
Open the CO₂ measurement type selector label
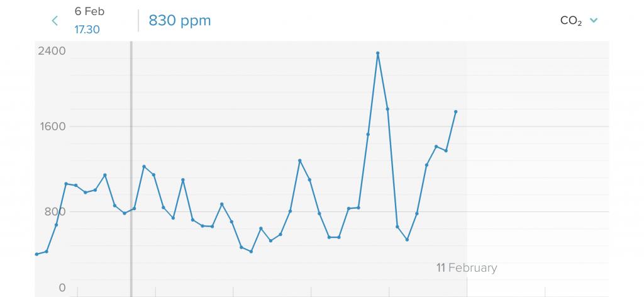coord(570,21)
